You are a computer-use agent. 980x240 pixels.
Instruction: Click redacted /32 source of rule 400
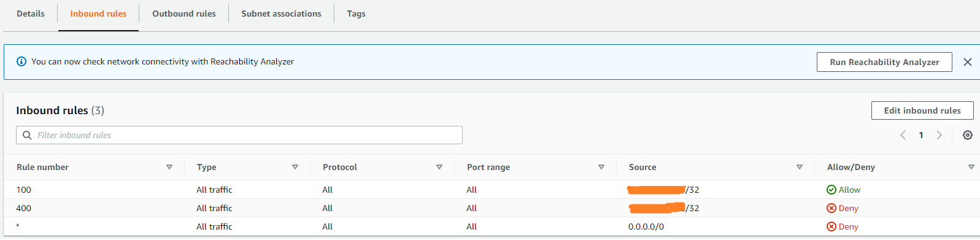664,208
